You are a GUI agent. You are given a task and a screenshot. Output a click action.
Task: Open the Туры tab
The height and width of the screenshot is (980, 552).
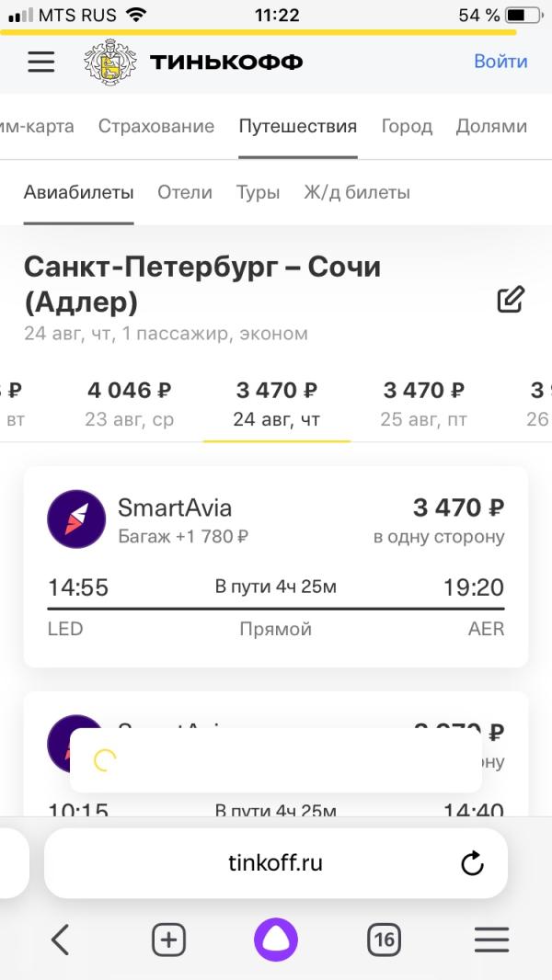[258, 192]
